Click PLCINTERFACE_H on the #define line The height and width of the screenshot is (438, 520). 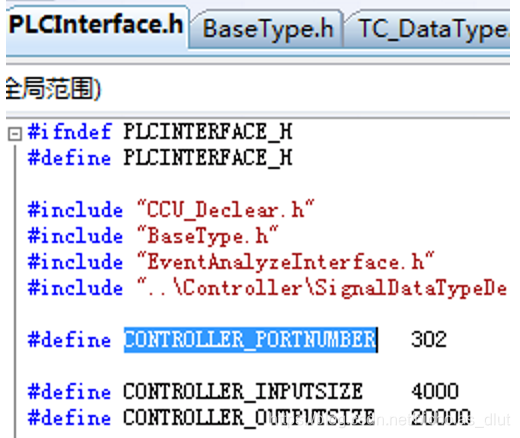pyautogui.click(x=208, y=158)
